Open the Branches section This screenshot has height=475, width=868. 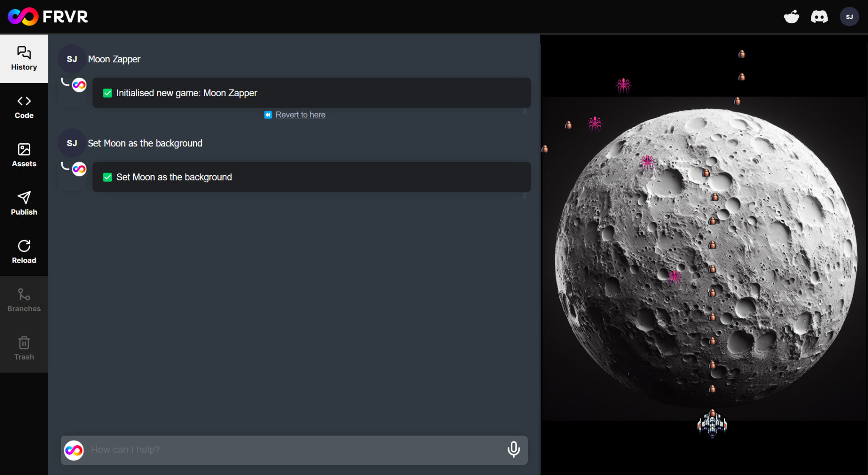point(24,300)
